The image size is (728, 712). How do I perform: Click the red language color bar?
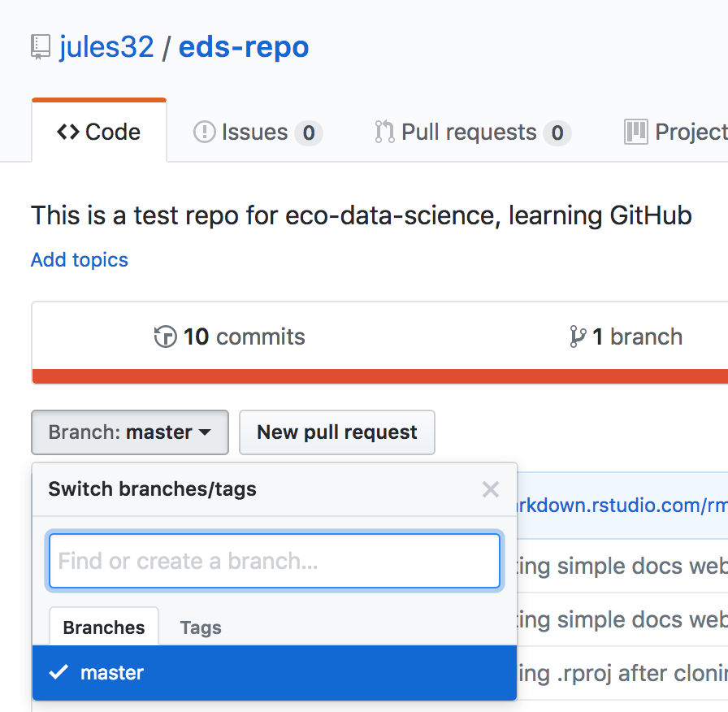coord(379,376)
